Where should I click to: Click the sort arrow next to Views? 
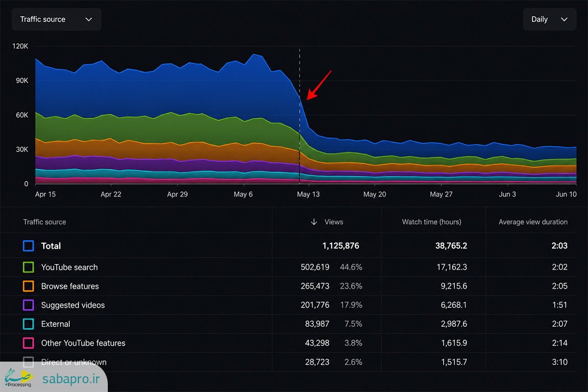click(314, 222)
